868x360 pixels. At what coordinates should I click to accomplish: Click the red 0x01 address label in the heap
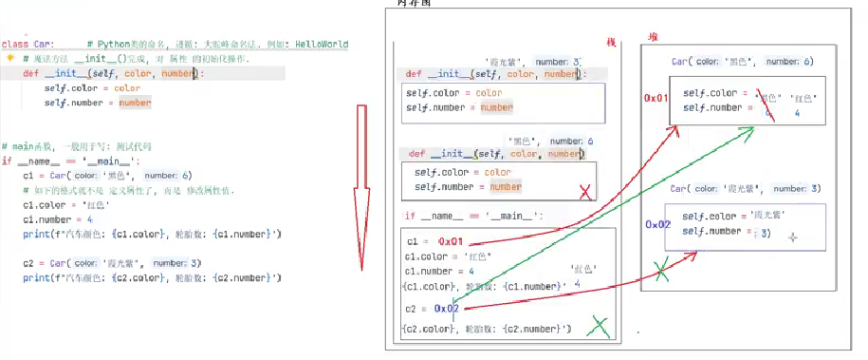coord(657,98)
